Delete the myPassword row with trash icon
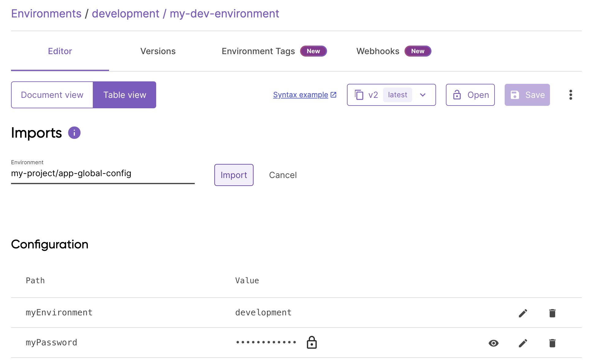The image size is (591, 364). tap(552, 343)
